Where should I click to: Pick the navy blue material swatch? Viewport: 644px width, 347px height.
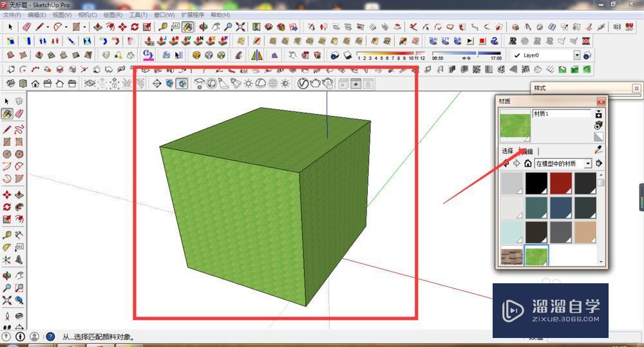click(561, 208)
